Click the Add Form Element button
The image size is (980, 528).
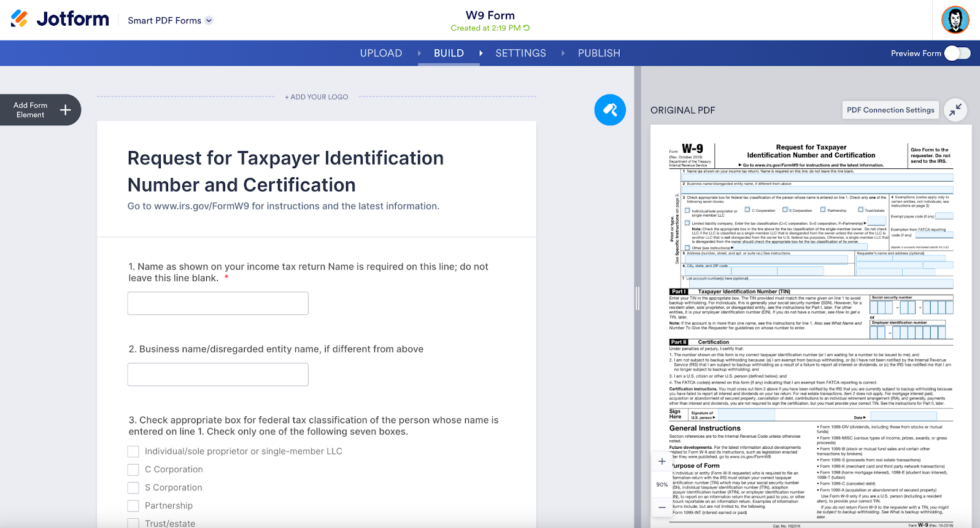tap(41, 110)
